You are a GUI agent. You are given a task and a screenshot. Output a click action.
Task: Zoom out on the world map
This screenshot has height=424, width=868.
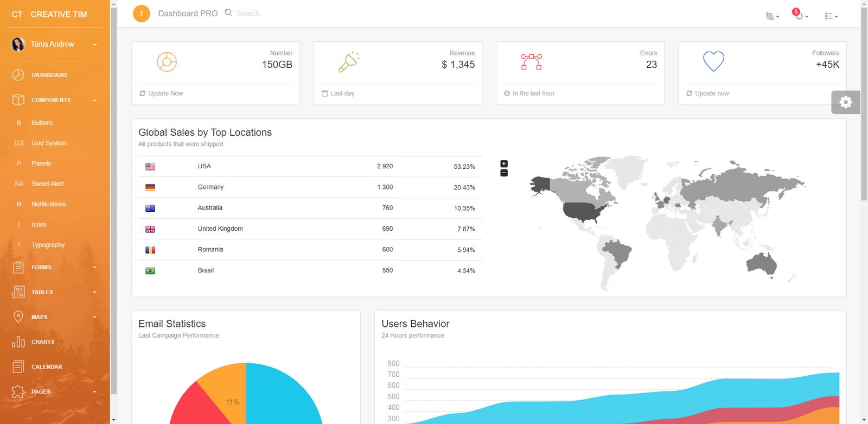click(504, 173)
